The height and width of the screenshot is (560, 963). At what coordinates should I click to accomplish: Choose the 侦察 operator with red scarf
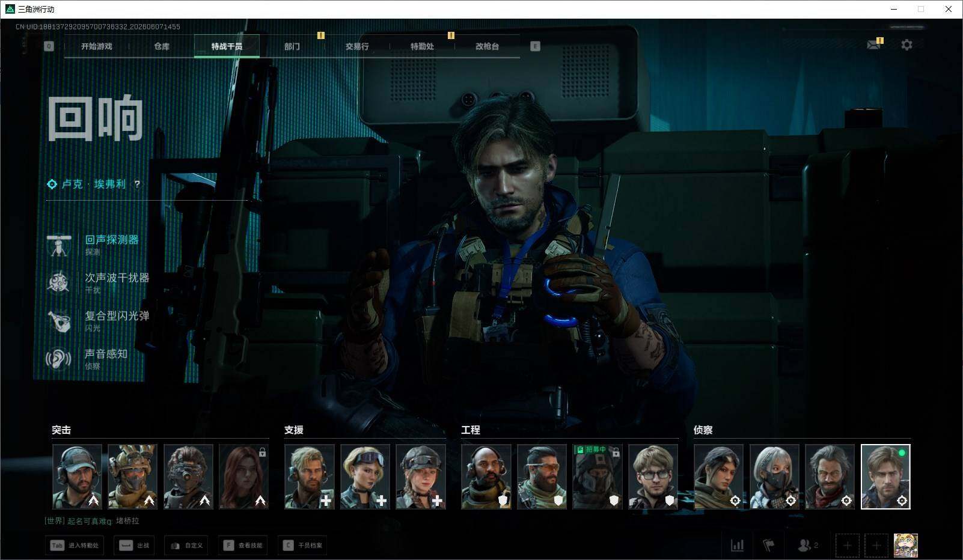point(830,476)
